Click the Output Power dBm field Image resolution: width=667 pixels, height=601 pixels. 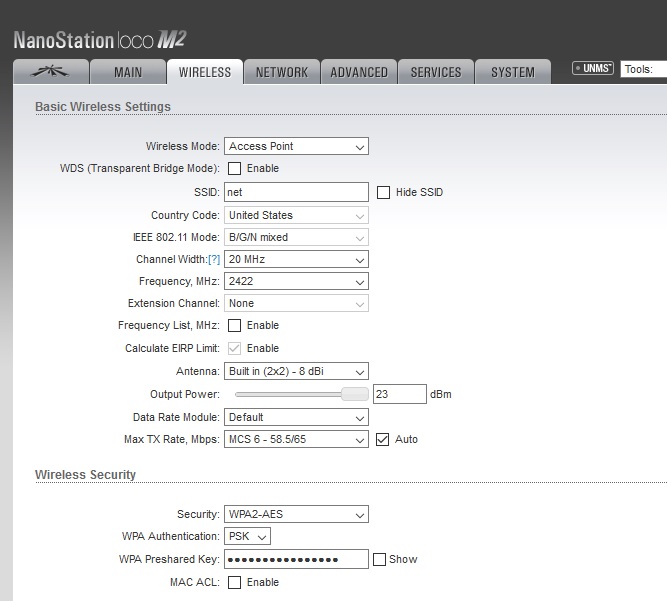[x=399, y=394]
